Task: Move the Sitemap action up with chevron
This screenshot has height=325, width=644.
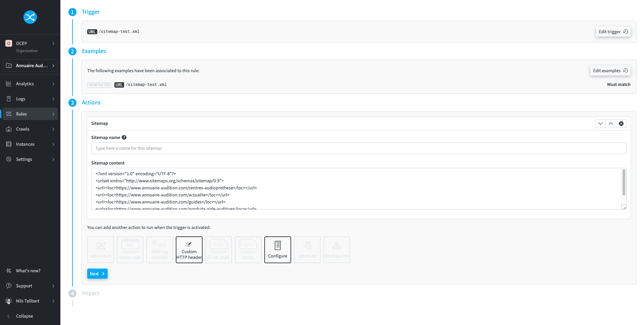Action: (611, 123)
